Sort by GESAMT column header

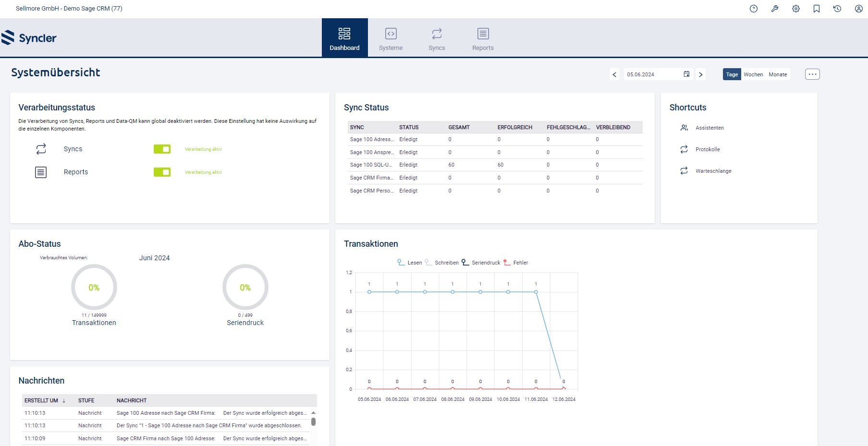(470, 127)
